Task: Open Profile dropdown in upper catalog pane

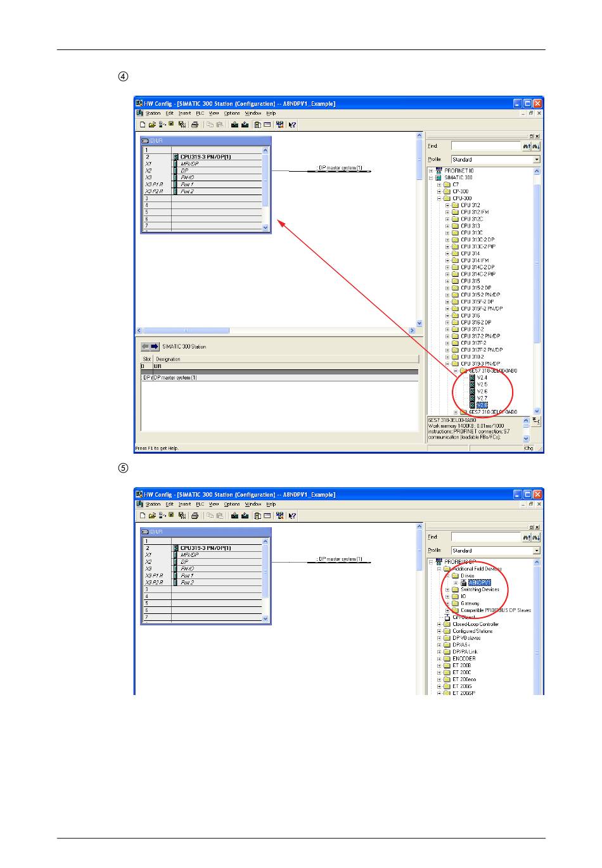Action: point(537,160)
